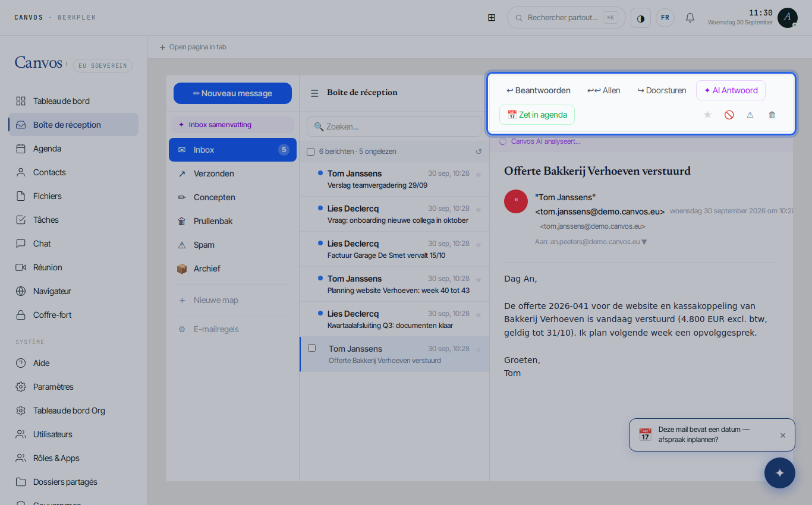Star the open email in toolbar
The image size is (812, 505).
[x=707, y=115]
